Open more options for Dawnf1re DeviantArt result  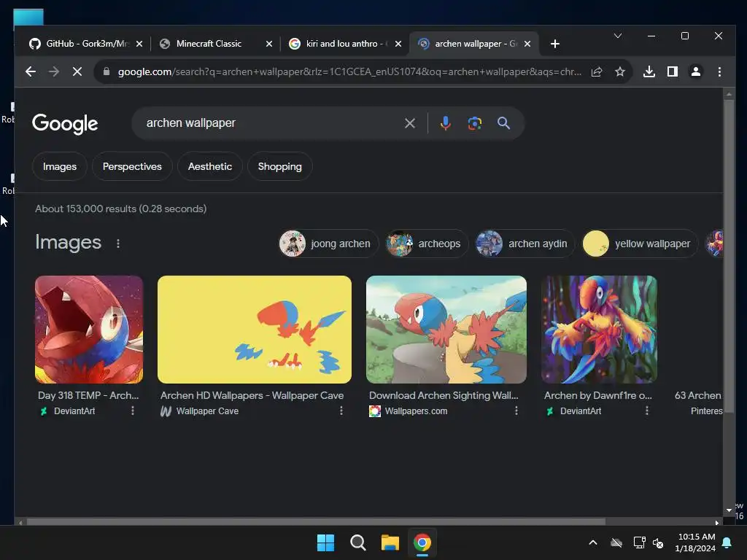click(646, 411)
